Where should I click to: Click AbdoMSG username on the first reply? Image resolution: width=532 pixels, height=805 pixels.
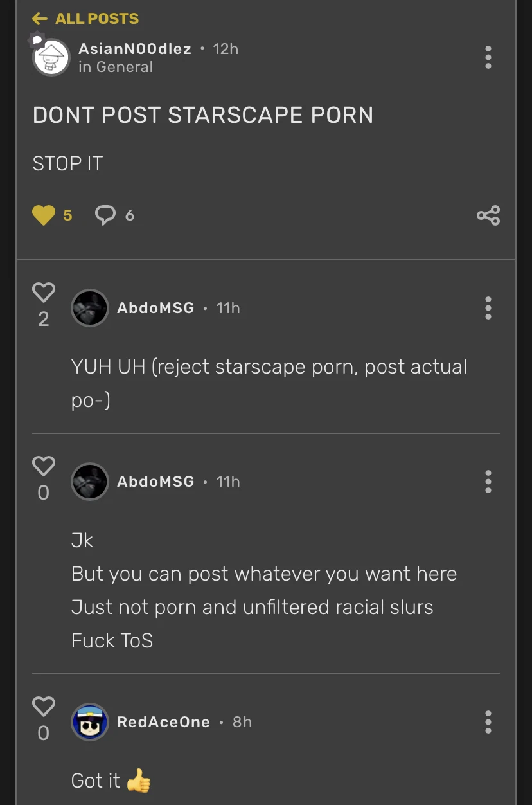(155, 308)
